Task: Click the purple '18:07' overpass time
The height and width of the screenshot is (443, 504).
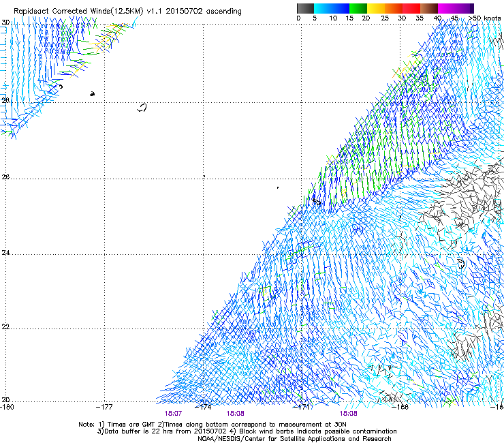Action: click(x=173, y=414)
